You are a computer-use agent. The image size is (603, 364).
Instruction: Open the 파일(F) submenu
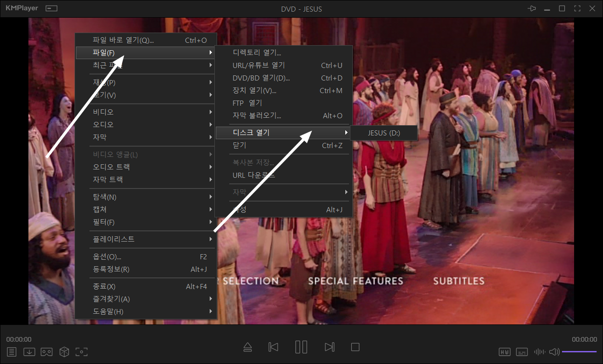click(146, 53)
